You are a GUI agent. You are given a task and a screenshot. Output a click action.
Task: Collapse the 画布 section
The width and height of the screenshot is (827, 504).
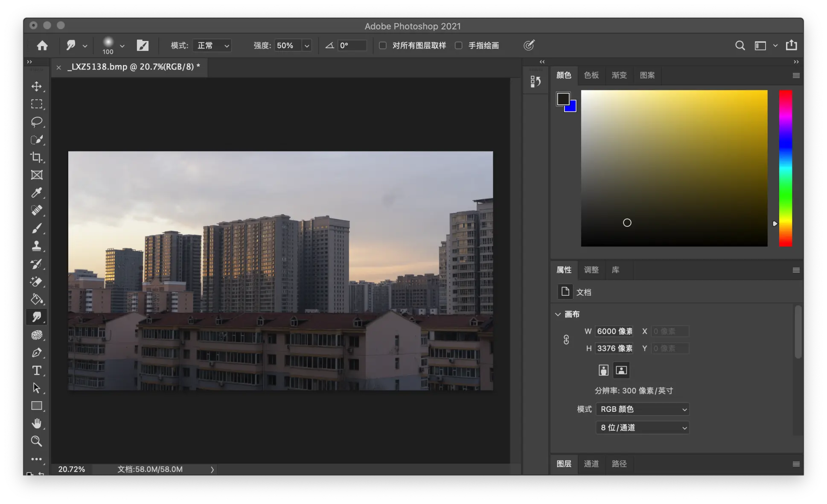[x=558, y=314]
